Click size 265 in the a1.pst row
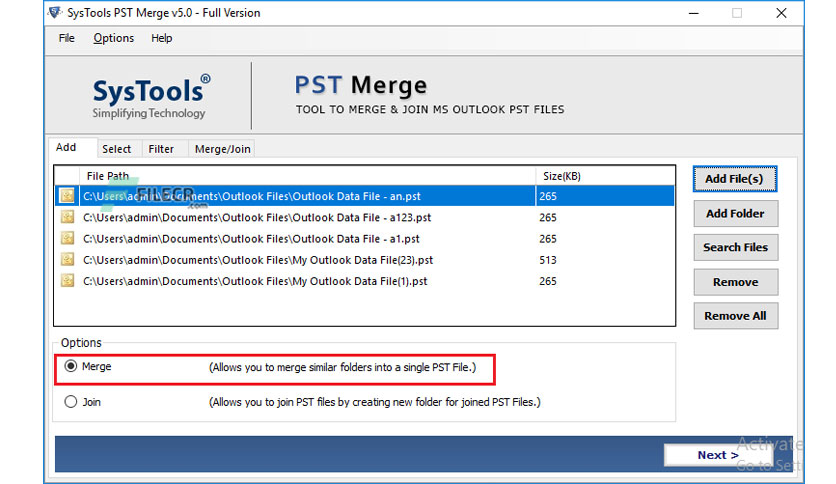The width and height of the screenshot is (836, 484). click(548, 239)
